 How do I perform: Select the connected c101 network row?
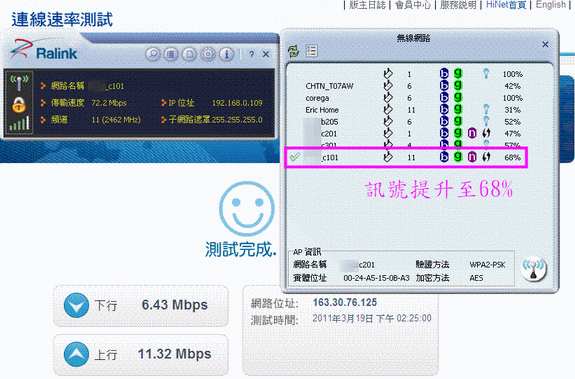(406, 158)
